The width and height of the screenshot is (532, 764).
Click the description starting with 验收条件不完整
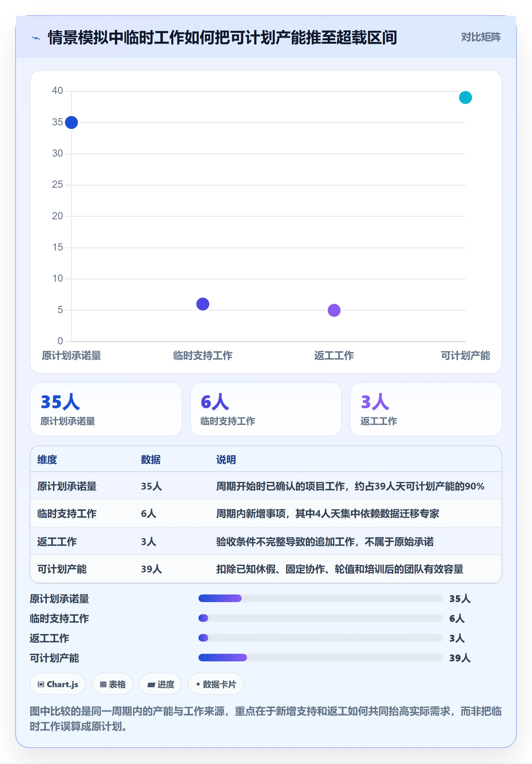click(x=325, y=542)
